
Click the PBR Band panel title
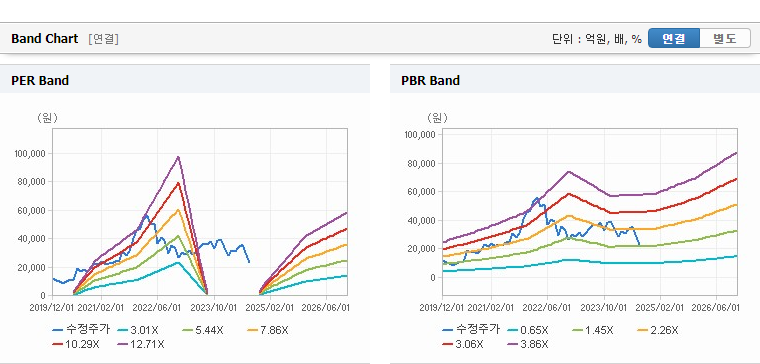point(430,80)
